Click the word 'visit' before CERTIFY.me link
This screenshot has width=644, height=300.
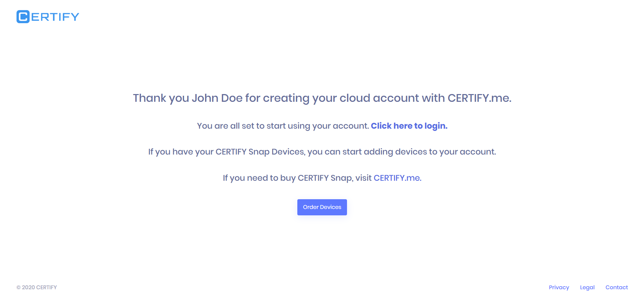click(x=363, y=178)
